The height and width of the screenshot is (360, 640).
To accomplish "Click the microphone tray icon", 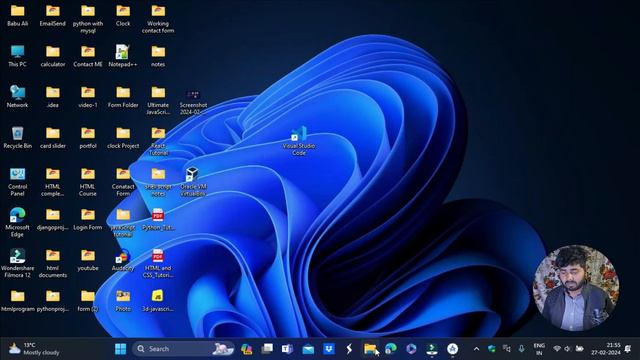I will [521, 349].
